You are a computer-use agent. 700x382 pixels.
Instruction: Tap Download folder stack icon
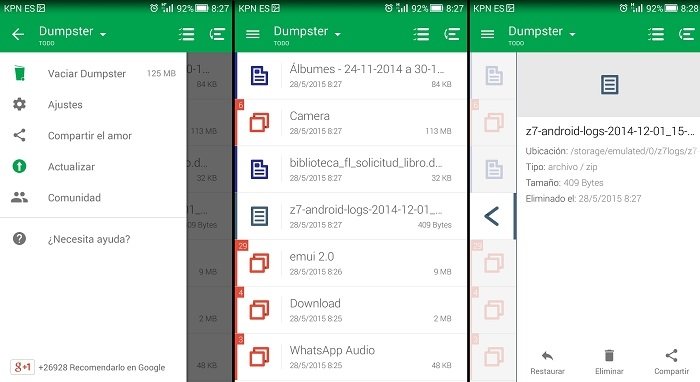[x=259, y=310]
